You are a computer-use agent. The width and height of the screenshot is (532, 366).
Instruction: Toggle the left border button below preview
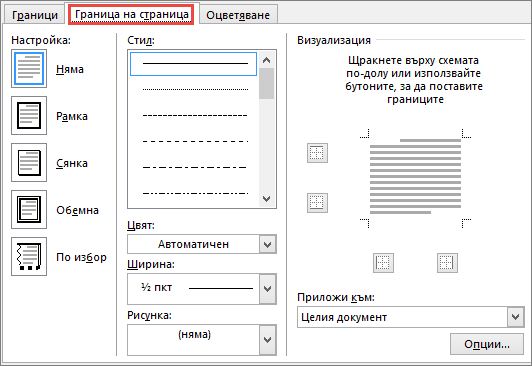[383, 263]
